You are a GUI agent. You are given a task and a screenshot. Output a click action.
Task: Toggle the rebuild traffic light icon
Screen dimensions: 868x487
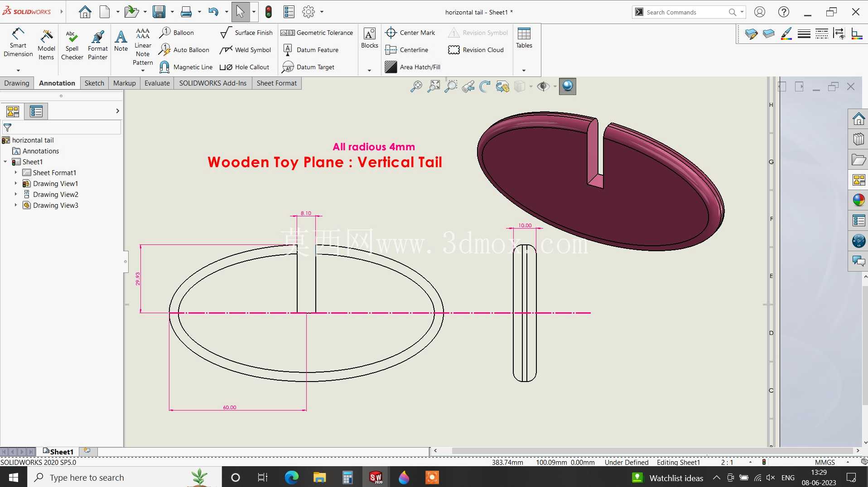point(269,12)
